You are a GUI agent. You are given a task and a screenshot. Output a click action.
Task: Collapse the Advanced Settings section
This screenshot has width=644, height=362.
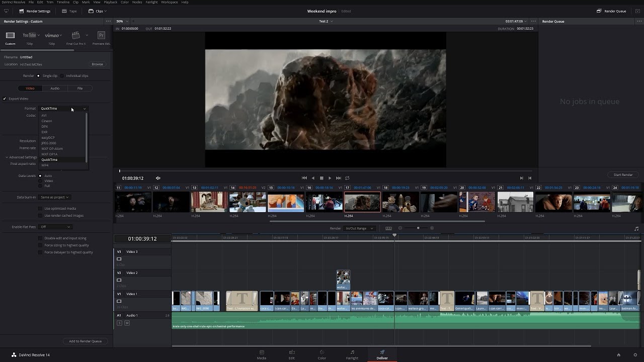click(21, 157)
